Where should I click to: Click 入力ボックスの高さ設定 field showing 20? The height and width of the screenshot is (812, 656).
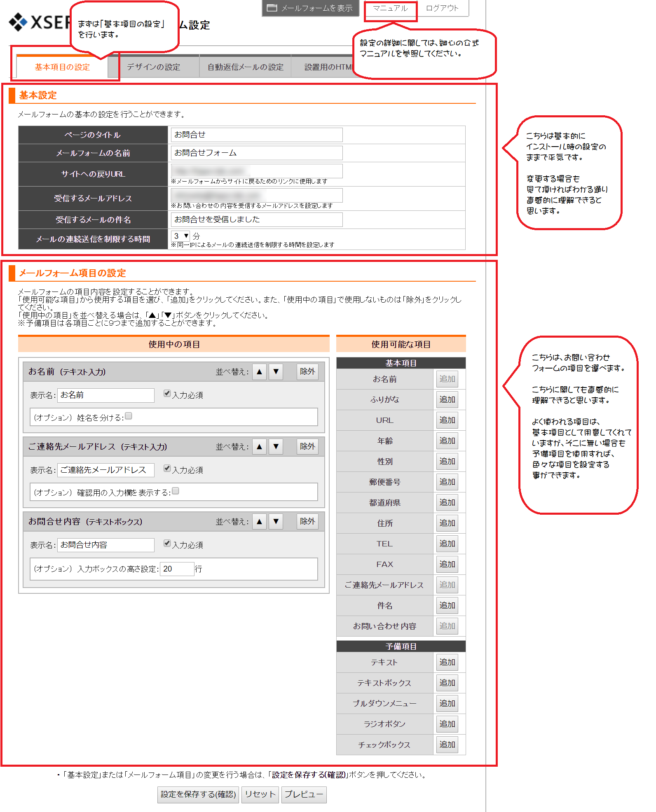pyautogui.click(x=177, y=569)
